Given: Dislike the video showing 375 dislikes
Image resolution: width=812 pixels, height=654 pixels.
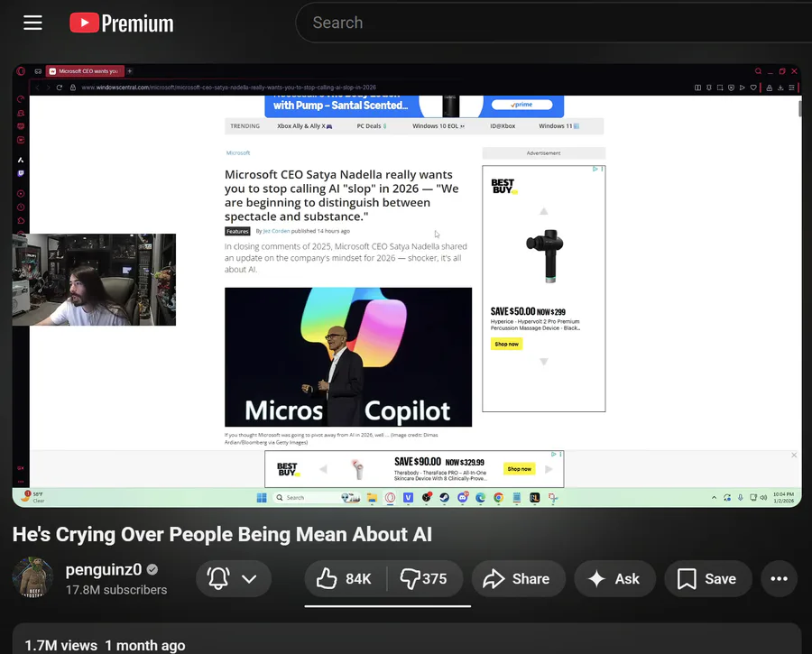Looking at the screenshot, I should pos(425,579).
